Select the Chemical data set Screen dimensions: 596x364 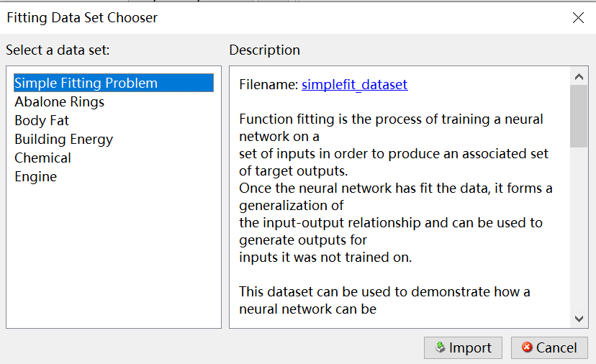[x=42, y=158]
